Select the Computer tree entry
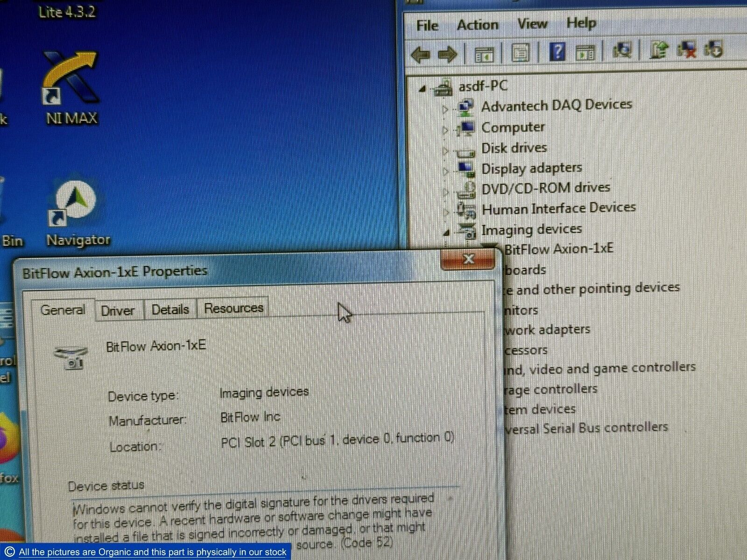 513,127
